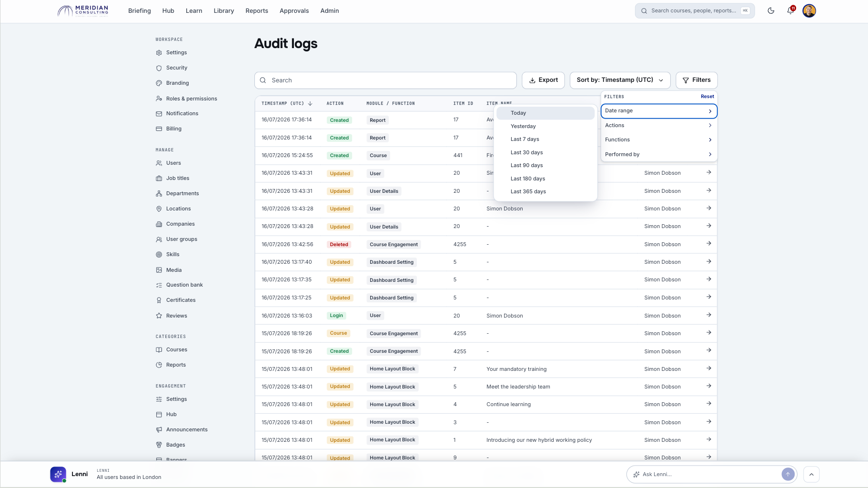
Task: Open User groups icon
Action: [159, 239]
